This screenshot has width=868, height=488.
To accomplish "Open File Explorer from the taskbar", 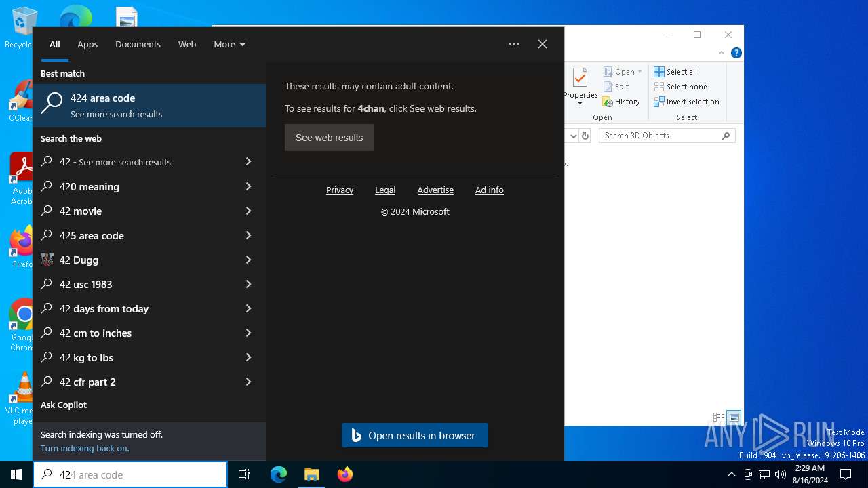I will [x=311, y=474].
